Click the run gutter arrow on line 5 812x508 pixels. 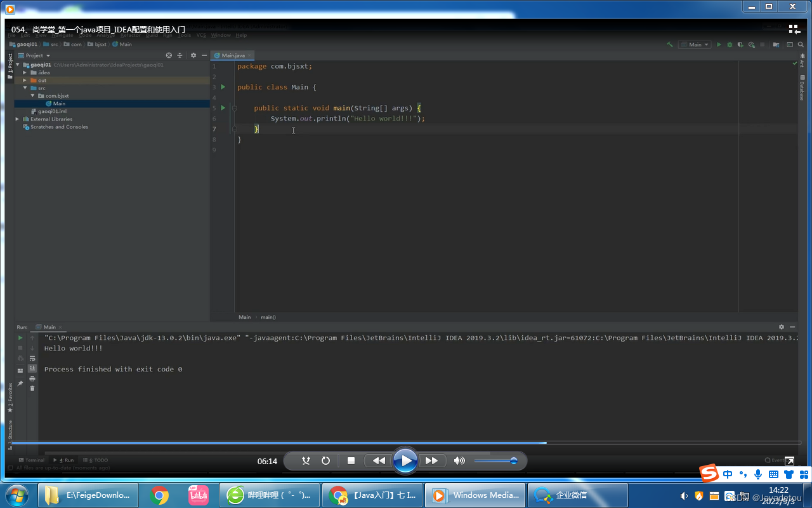223,108
